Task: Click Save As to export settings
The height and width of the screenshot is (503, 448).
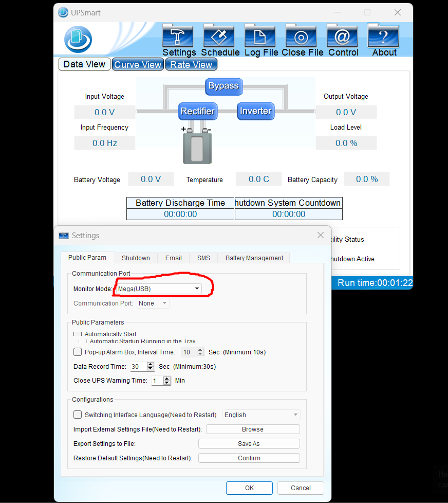Action: [x=249, y=444]
